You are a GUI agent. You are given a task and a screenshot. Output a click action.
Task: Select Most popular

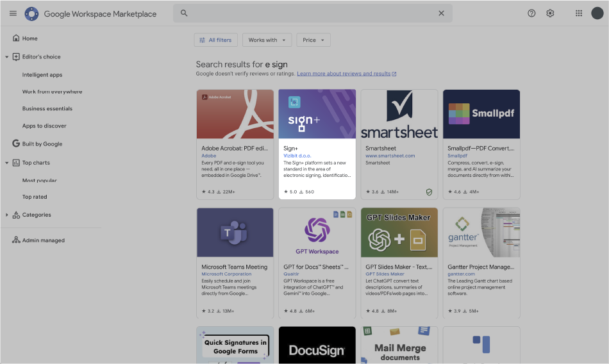click(39, 180)
